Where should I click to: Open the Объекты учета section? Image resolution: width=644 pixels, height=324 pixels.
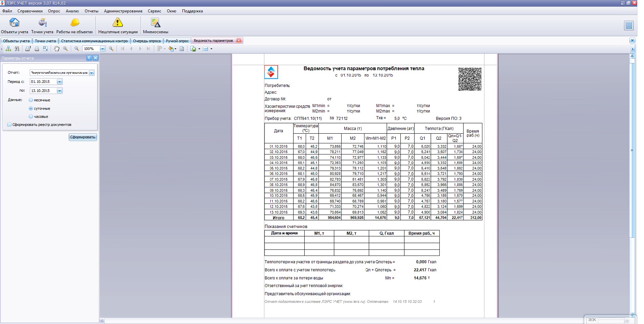(14, 25)
